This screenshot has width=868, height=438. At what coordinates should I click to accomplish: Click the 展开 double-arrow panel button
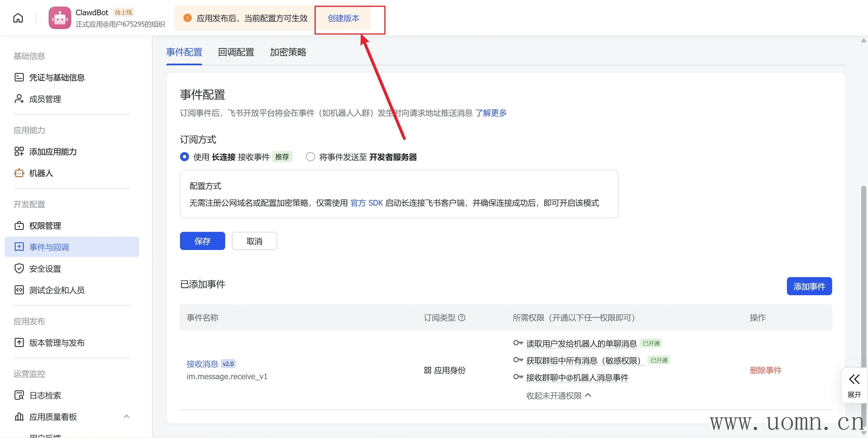coord(854,385)
